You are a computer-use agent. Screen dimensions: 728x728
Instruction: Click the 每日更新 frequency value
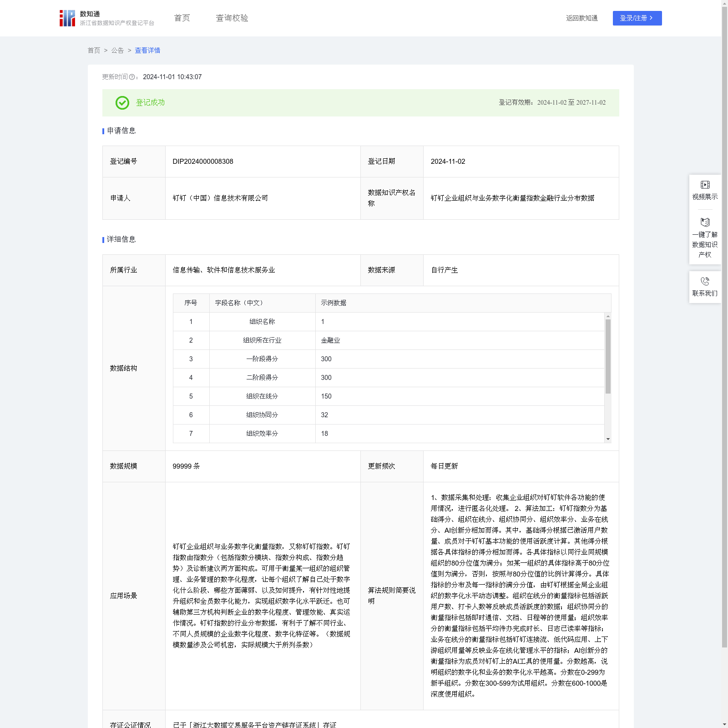coord(444,466)
